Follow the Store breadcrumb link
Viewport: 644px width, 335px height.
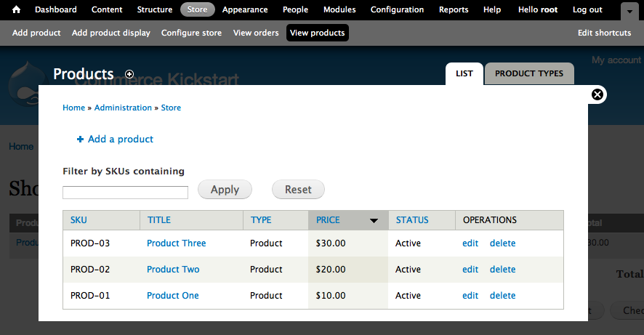[171, 108]
